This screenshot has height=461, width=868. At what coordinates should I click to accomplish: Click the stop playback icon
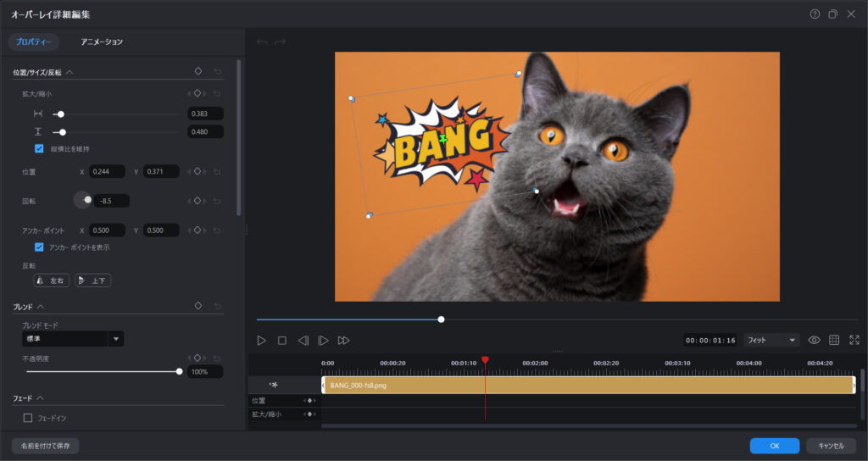pos(282,341)
